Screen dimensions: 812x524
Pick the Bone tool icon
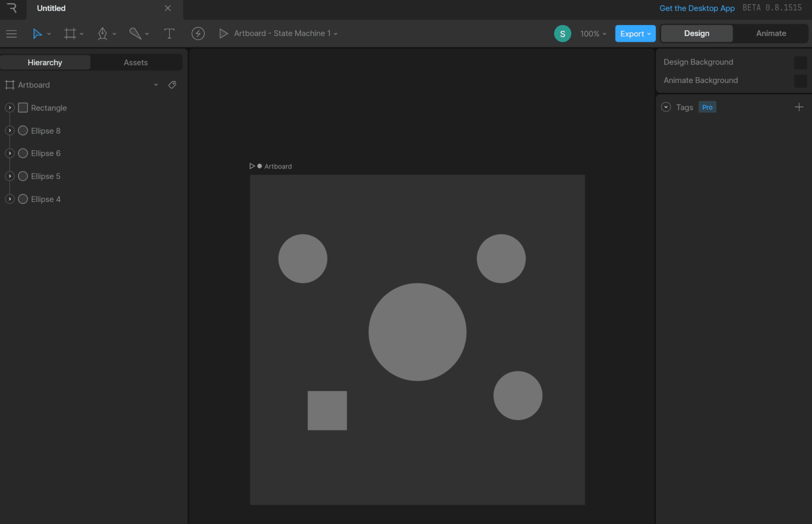pyautogui.click(x=135, y=34)
